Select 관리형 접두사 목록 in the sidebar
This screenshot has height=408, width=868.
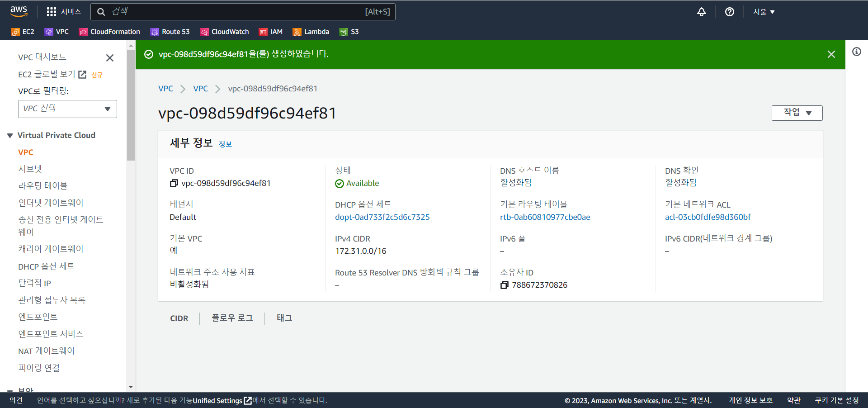52,300
